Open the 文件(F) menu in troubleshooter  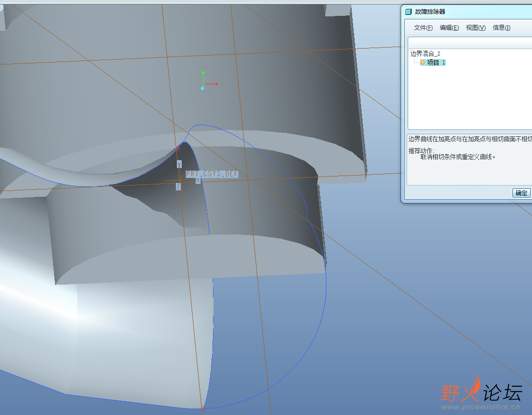(423, 28)
